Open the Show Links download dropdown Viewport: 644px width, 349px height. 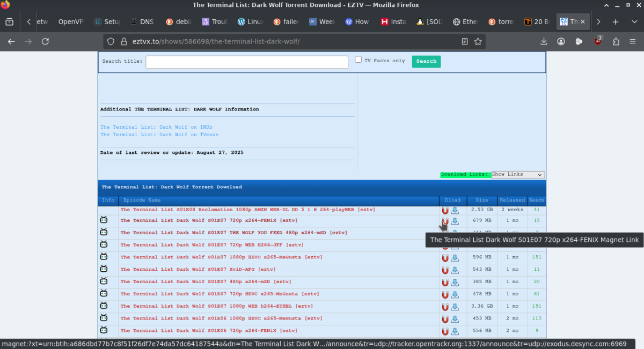[517, 174]
